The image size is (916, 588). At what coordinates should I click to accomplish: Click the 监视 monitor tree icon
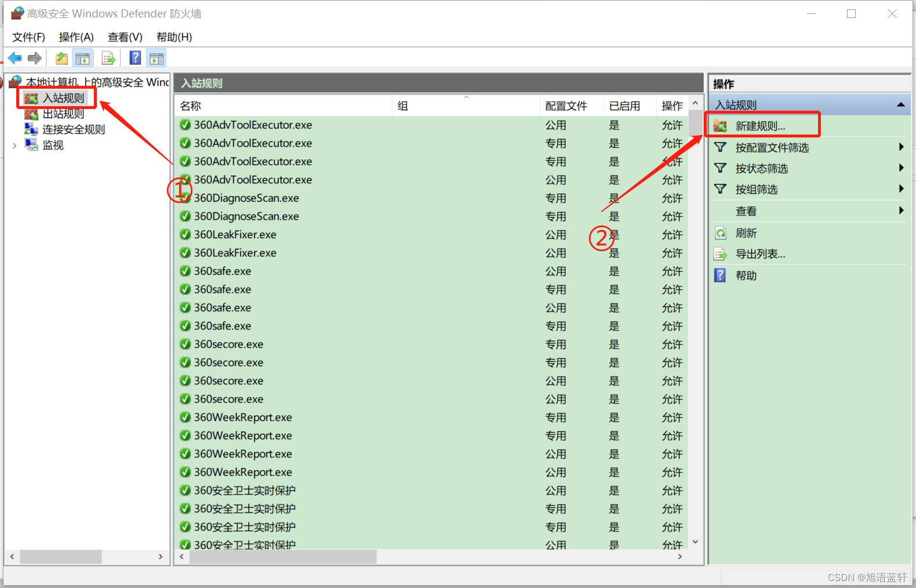point(31,145)
